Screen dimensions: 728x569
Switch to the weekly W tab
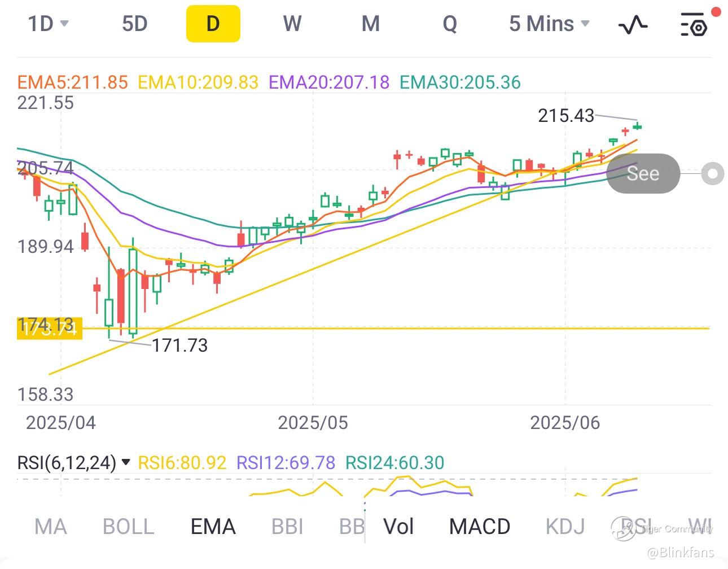click(x=292, y=24)
